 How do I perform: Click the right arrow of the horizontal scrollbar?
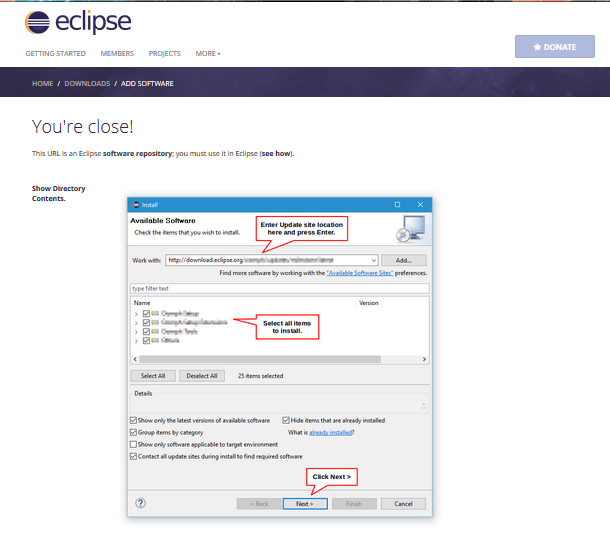424,359
